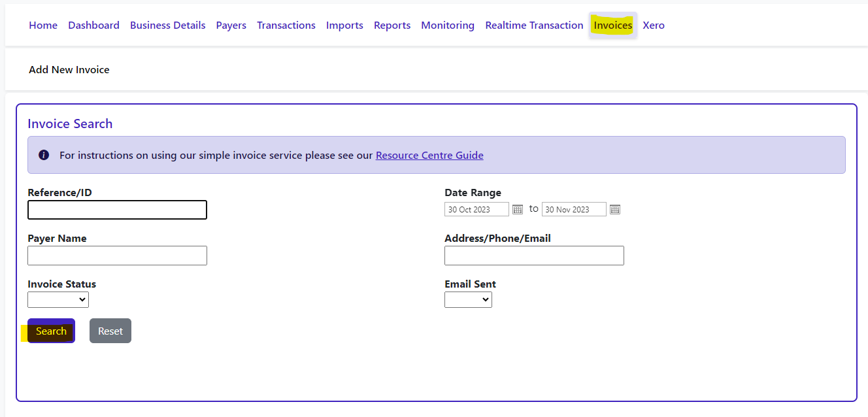Screen dimensions: 868x417
Task: Click Add New Invoice
Action: [x=69, y=70]
